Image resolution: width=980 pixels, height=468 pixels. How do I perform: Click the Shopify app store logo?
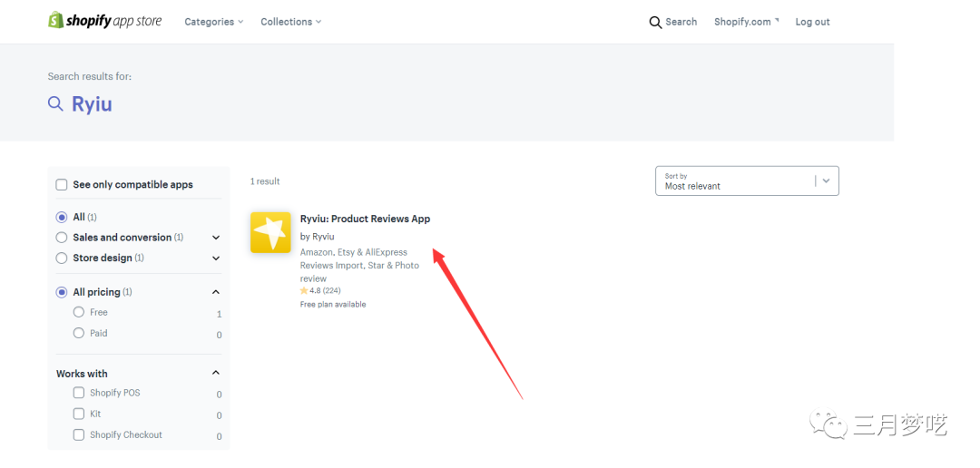pyautogui.click(x=104, y=21)
